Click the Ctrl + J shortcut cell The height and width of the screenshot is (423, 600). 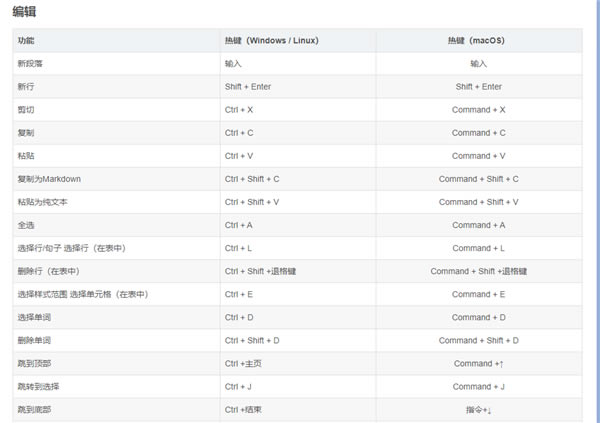tap(239, 386)
